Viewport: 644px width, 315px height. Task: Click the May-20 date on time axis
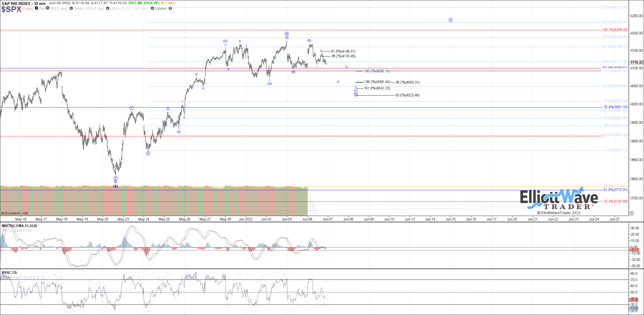103,219
